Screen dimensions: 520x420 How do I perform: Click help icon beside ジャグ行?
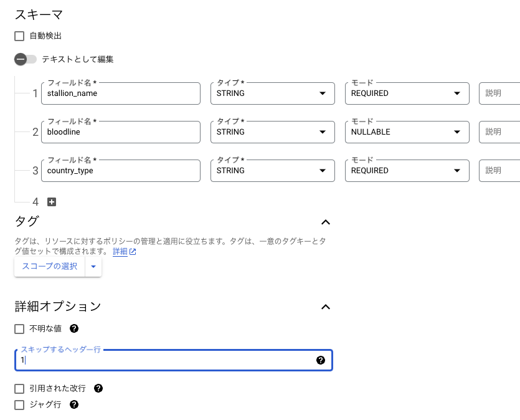[74, 404]
